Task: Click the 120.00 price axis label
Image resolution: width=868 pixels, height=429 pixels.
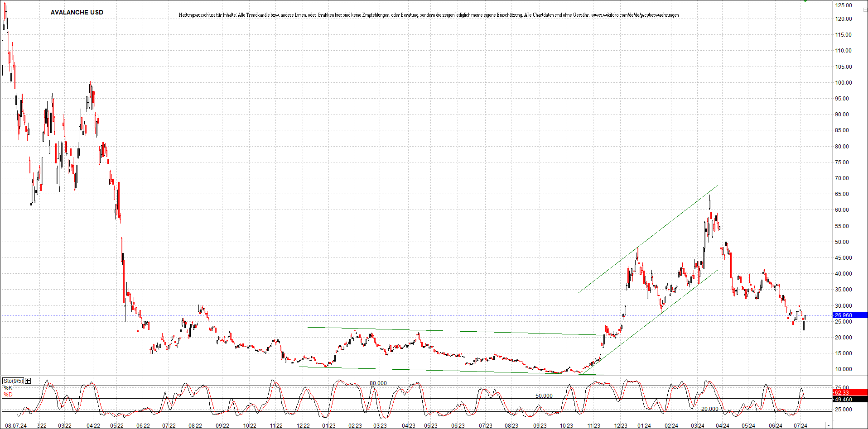Action: coord(844,19)
